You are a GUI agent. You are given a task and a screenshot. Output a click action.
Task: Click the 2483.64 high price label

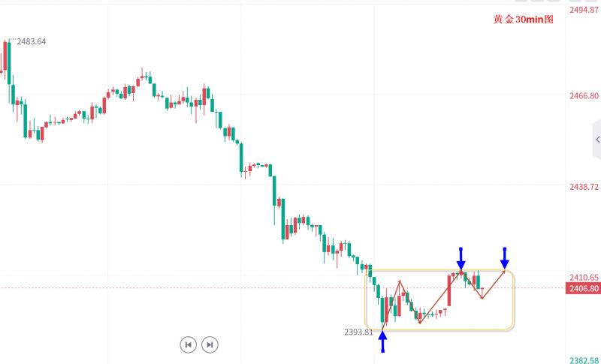coord(31,41)
